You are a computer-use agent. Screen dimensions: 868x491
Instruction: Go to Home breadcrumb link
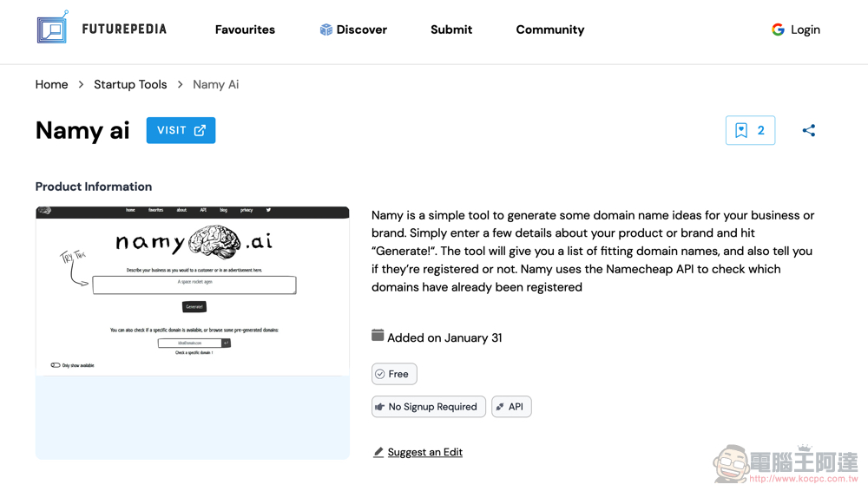(x=51, y=85)
